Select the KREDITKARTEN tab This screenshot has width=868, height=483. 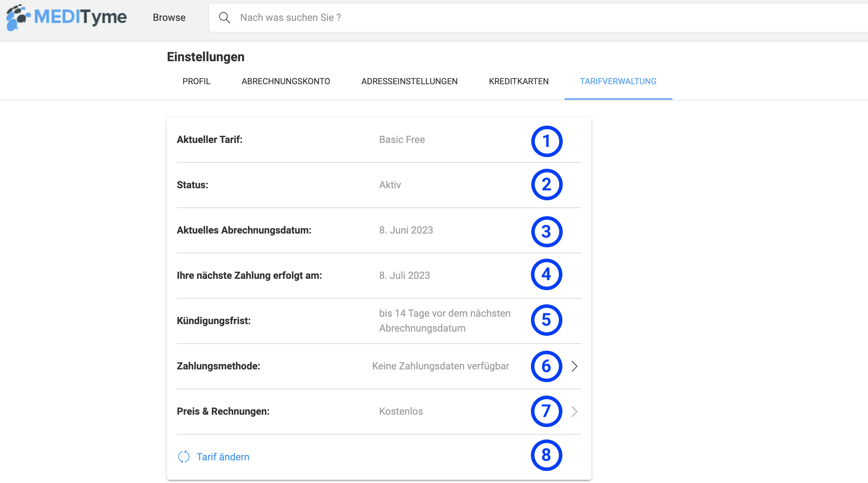(519, 81)
